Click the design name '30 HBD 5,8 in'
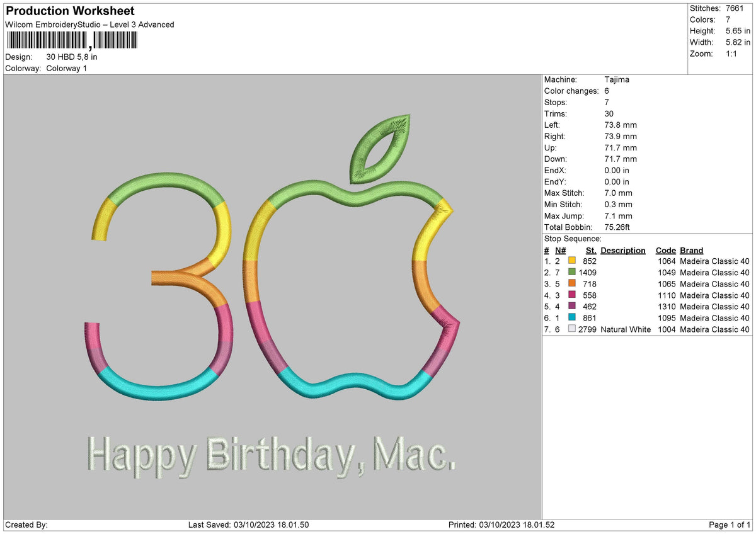Viewport: 756px width, 534px height. (72, 57)
